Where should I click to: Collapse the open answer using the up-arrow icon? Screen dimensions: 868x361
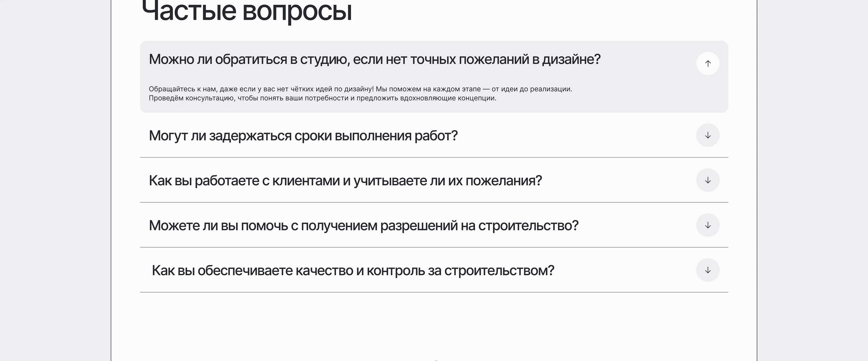tap(708, 63)
